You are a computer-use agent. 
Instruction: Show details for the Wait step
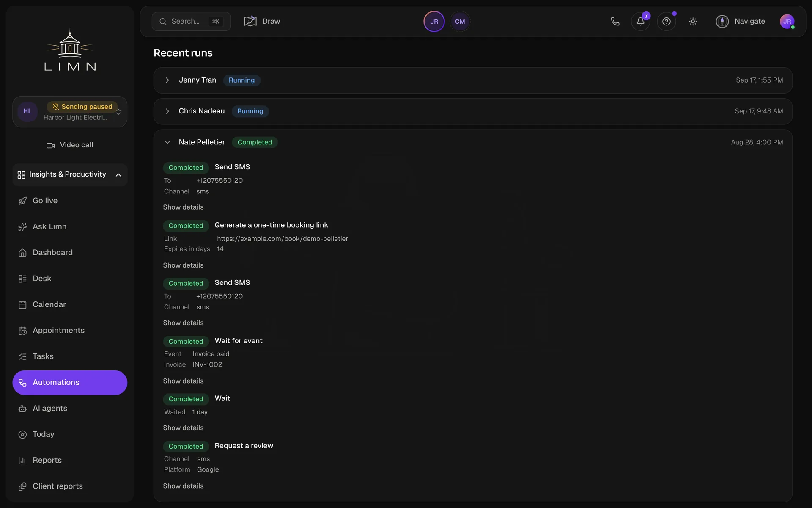[183, 428]
